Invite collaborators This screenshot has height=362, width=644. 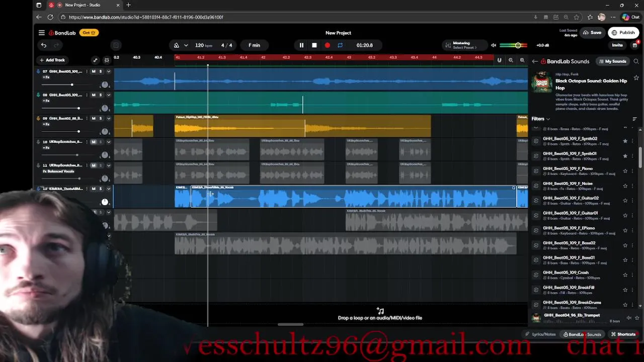[617, 45]
